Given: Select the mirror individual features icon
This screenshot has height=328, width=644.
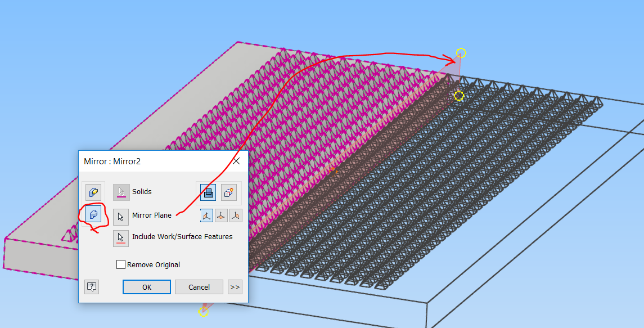Looking at the screenshot, I should coord(94,192).
